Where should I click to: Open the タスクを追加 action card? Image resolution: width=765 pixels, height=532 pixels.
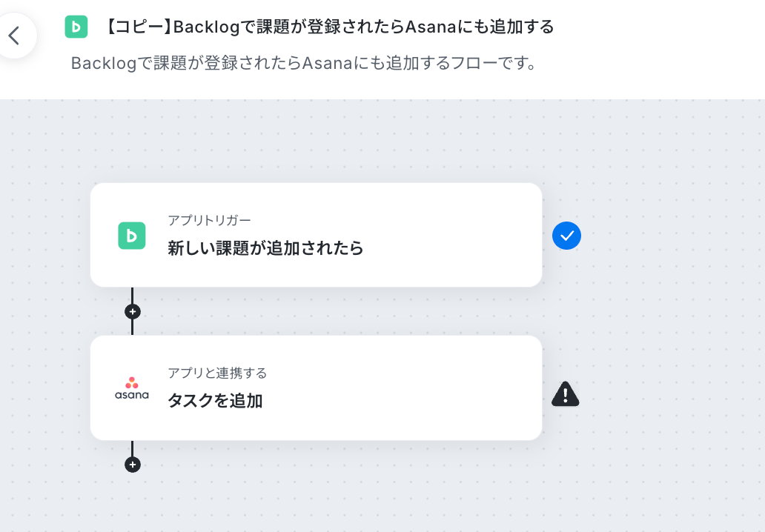pos(316,388)
